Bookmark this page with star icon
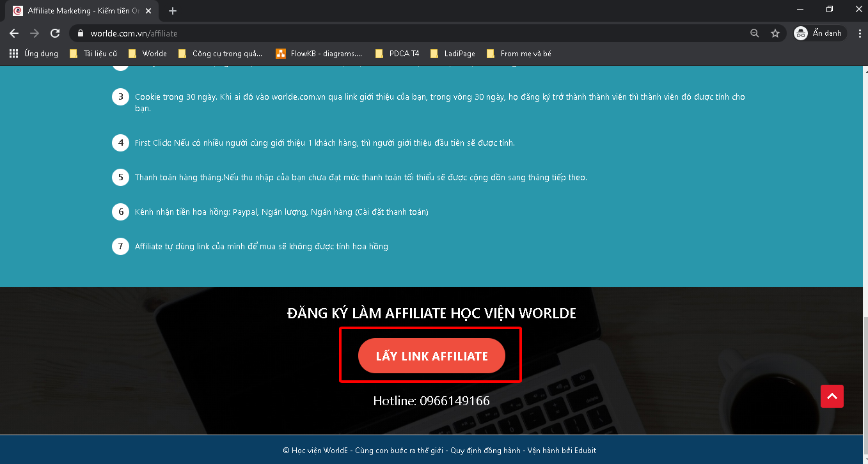 pyautogui.click(x=775, y=33)
